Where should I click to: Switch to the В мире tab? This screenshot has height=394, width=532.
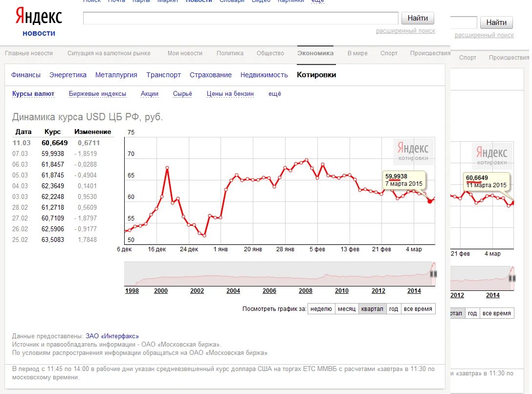[x=357, y=53]
